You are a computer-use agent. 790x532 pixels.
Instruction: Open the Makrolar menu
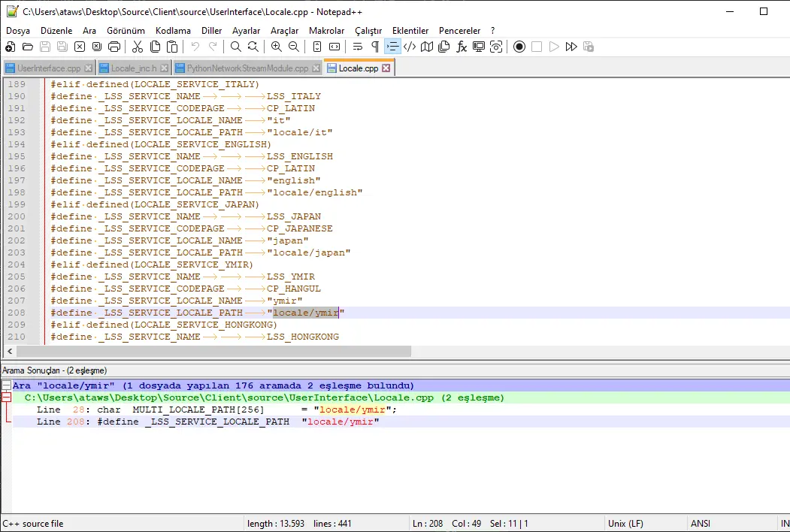326,31
